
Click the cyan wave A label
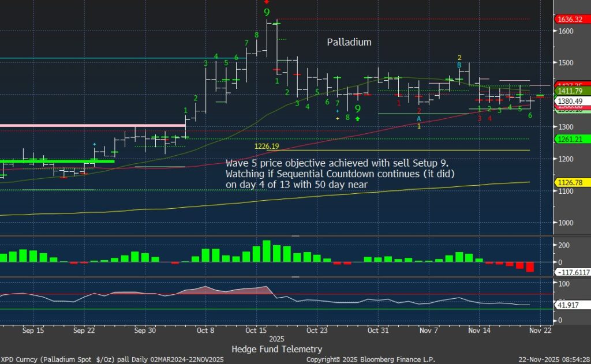[419, 118]
